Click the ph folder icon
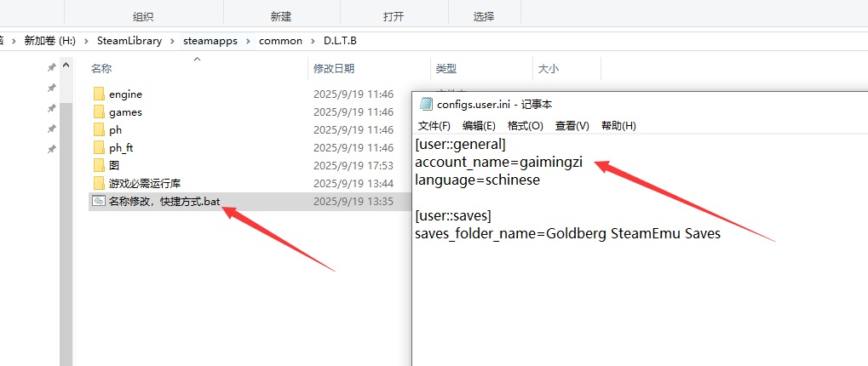 point(98,130)
